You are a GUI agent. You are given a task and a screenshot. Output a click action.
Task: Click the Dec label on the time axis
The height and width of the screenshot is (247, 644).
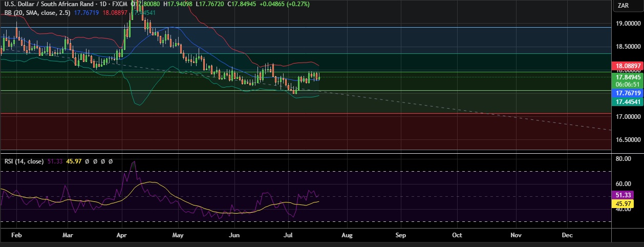pyautogui.click(x=567, y=235)
